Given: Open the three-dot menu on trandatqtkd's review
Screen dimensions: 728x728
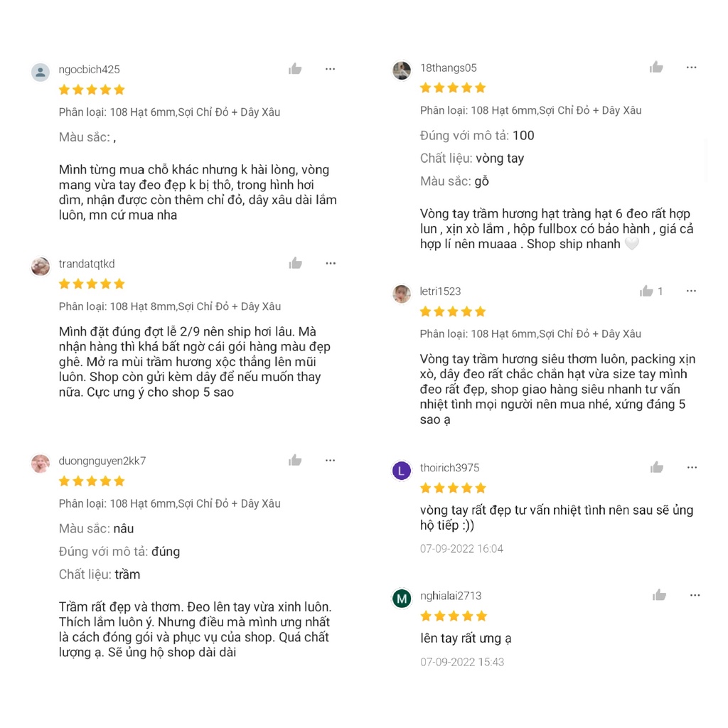Looking at the screenshot, I should click(331, 264).
